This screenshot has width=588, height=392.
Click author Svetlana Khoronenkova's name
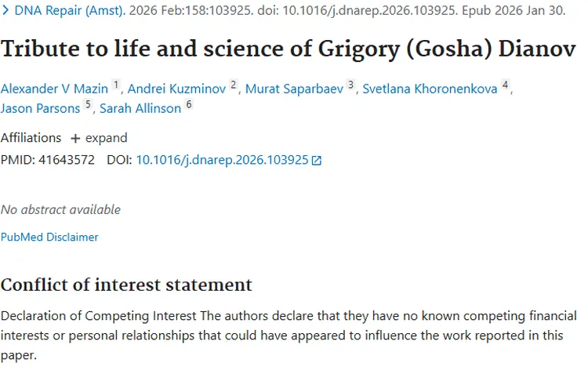click(430, 89)
